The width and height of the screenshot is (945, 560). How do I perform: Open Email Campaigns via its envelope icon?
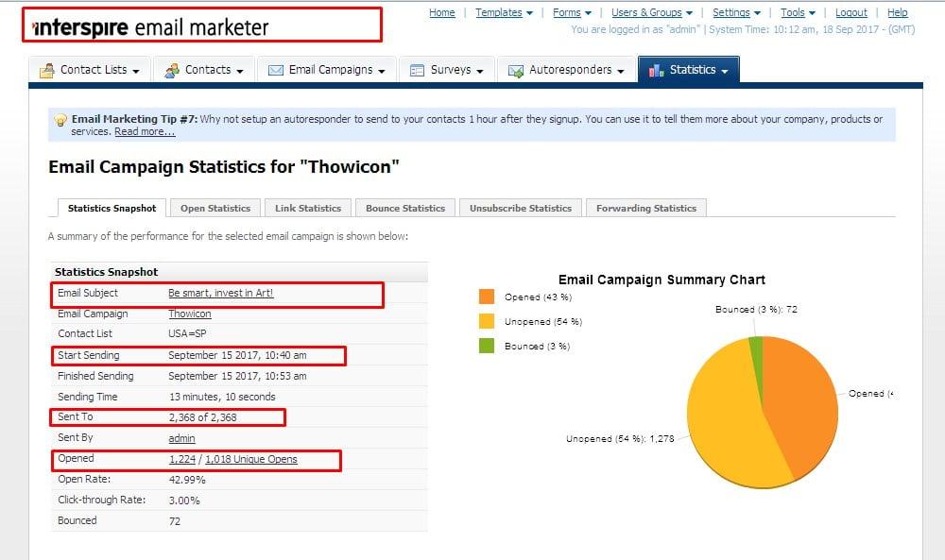pyautogui.click(x=275, y=69)
